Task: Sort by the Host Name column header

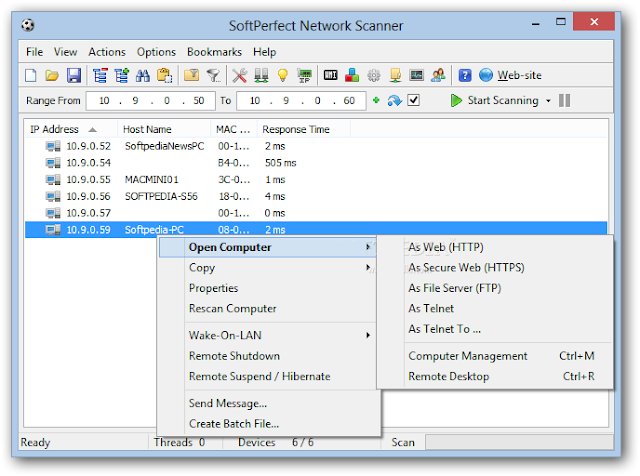Action: pyautogui.click(x=164, y=129)
